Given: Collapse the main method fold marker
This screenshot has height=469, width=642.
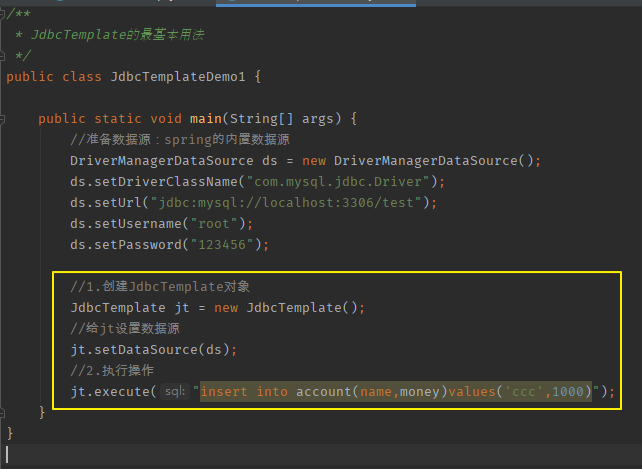Looking at the screenshot, I should point(2,119).
